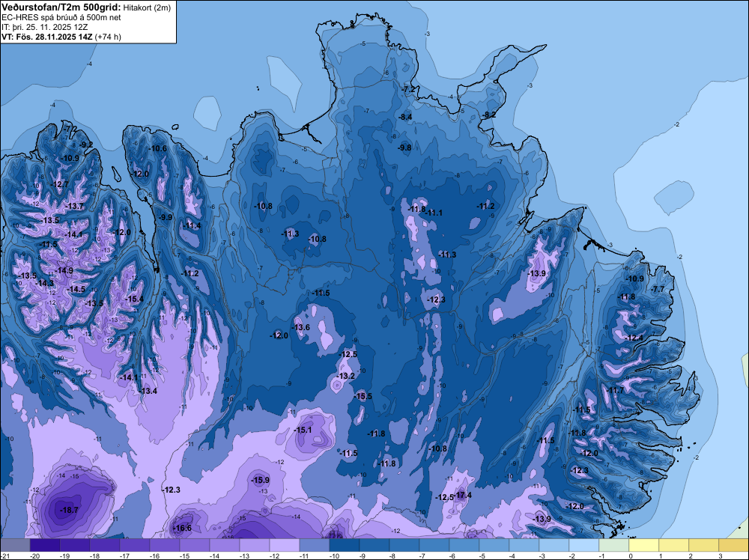
Task: Click the -9.9 temperature label
Action: [x=165, y=217]
